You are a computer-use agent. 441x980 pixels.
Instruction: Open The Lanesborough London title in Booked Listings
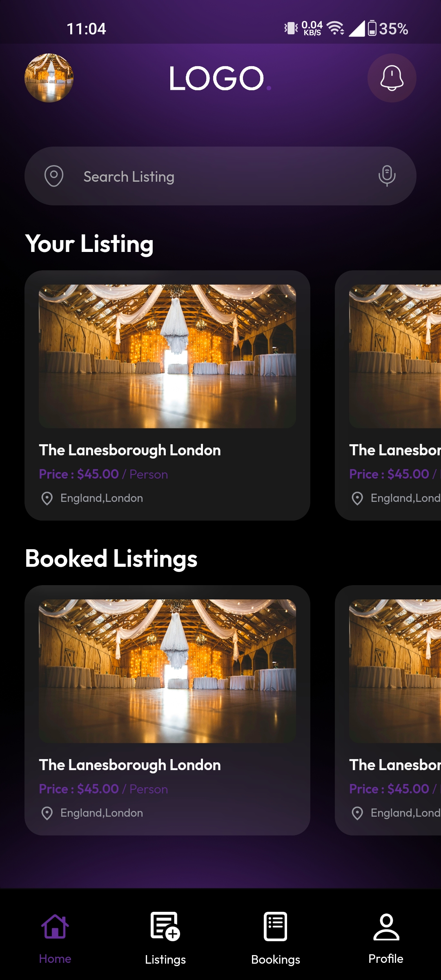pos(130,765)
